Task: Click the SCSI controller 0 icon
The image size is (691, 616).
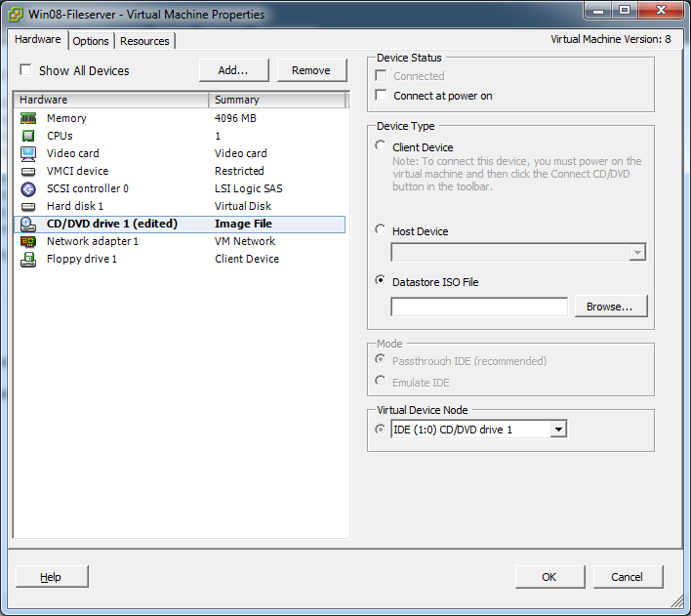Action: 28,188
